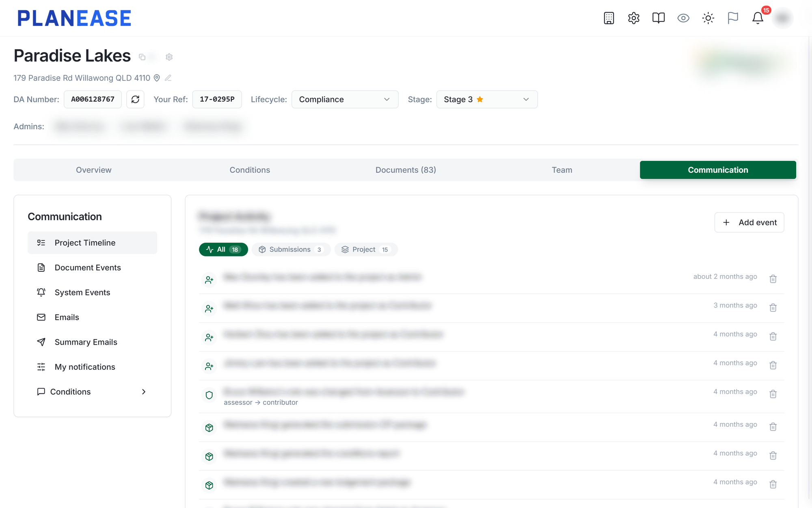This screenshot has height=508, width=812.
Task: Click the DA Number field A006128767
Action: click(x=93, y=99)
